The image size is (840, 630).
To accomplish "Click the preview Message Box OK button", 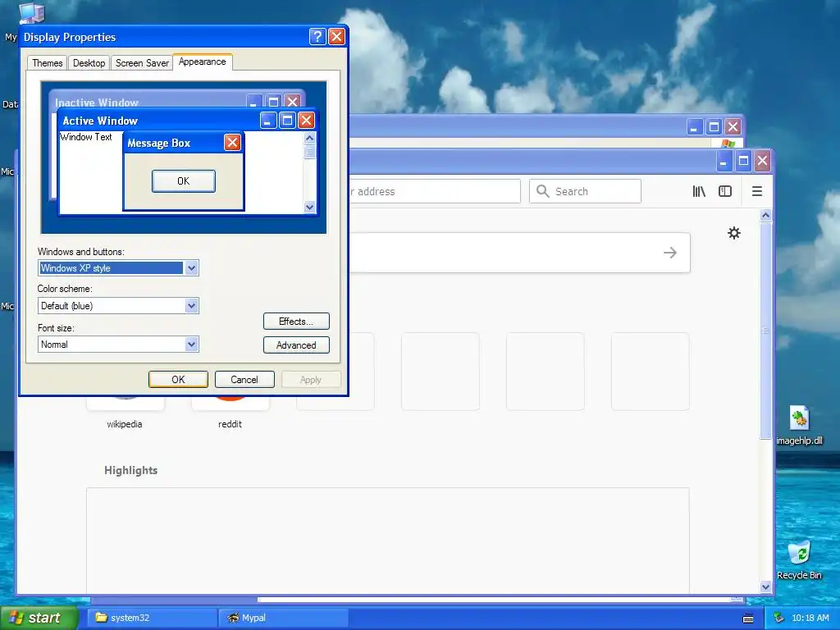I will tap(184, 181).
